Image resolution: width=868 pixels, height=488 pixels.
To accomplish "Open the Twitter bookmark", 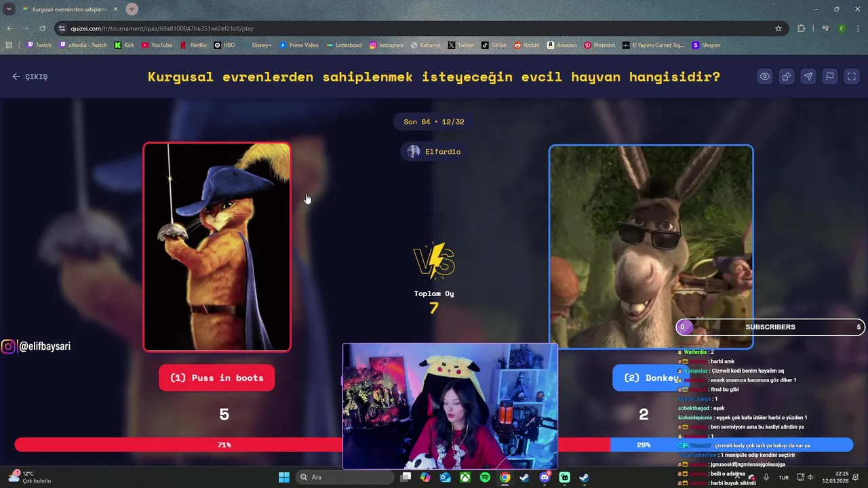I will (461, 45).
